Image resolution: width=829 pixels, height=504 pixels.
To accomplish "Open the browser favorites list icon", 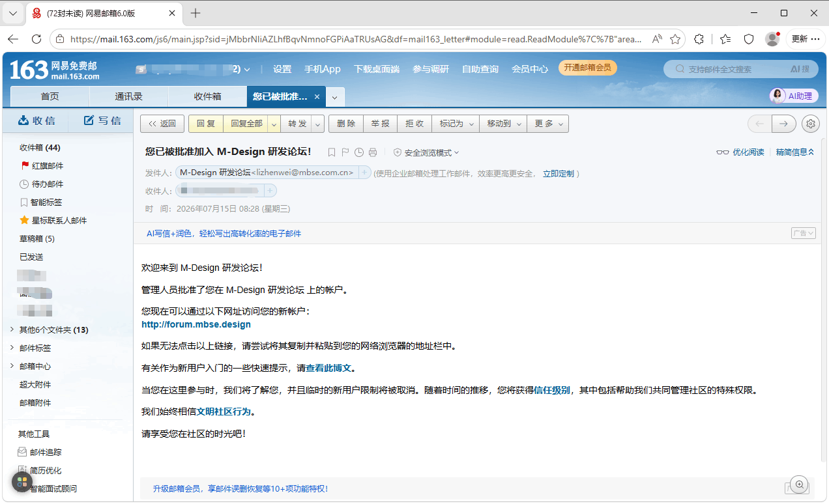I will pos(725,39).
